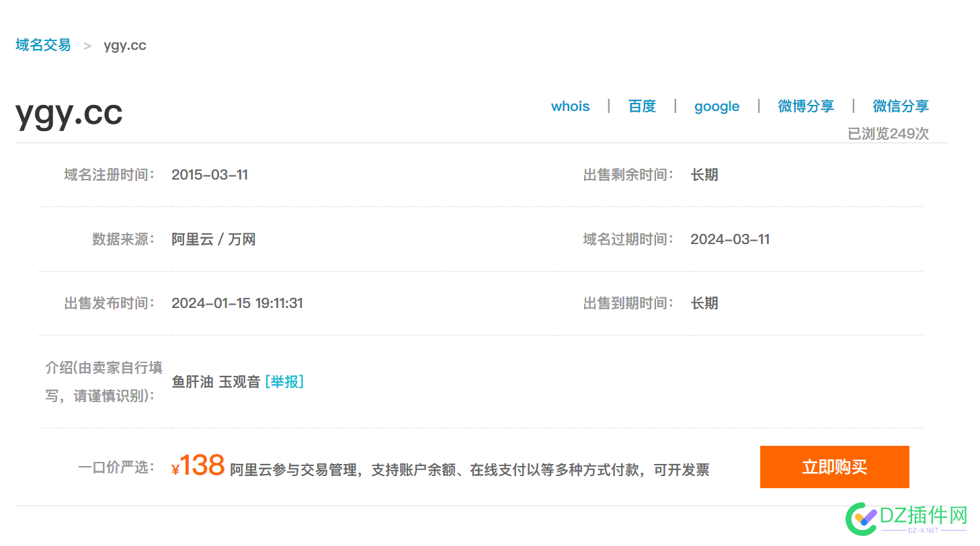980x546 pixels.
Task: Select the expiry date 2024-03-11
Action: 730,239
